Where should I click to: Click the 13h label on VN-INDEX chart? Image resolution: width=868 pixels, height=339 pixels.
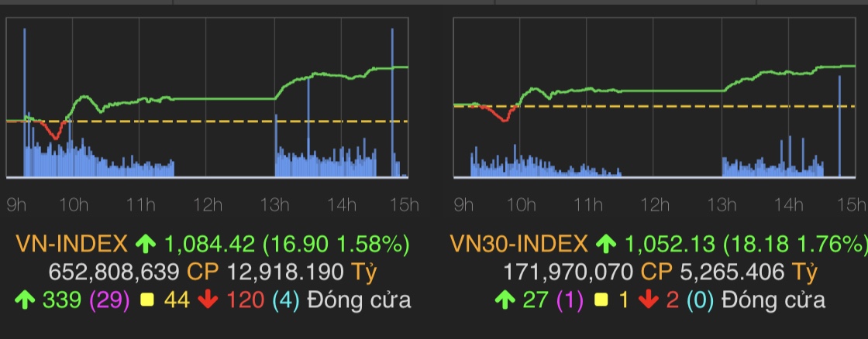(274, 206)
